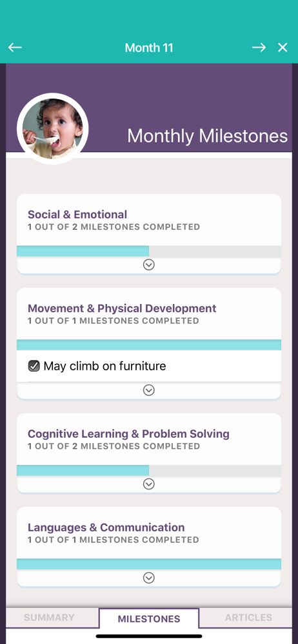Close the Month 11 milestones screen
This screenshot has height=644, width=298.
click(x=283, y=48)
